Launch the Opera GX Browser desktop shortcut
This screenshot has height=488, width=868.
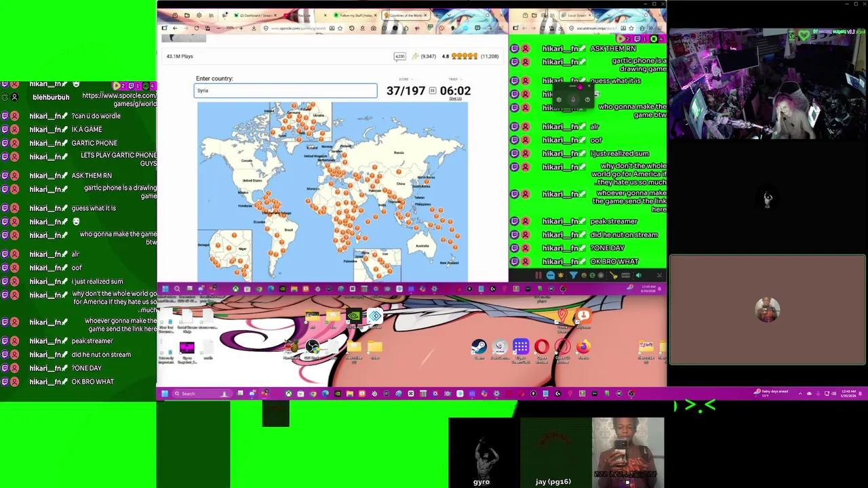click(563, 350)
